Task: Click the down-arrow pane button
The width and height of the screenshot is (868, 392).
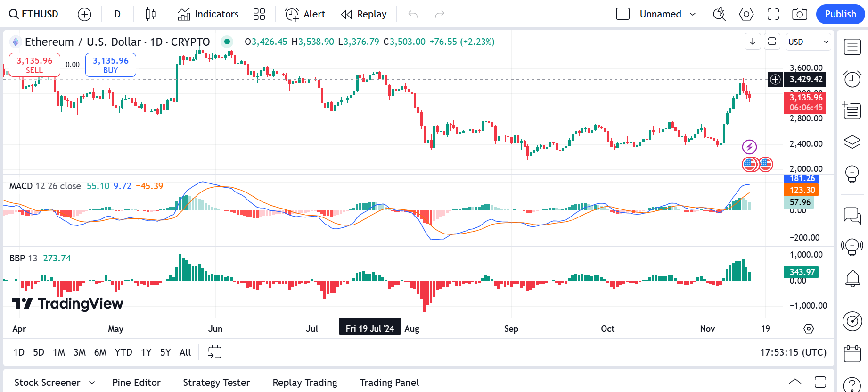Action: 753,42
